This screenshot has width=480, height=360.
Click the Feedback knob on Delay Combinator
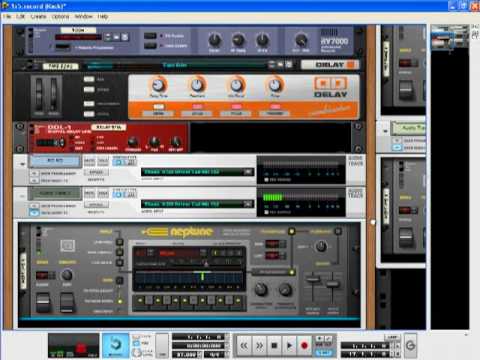pyautogui.click(x=197, y=85)
